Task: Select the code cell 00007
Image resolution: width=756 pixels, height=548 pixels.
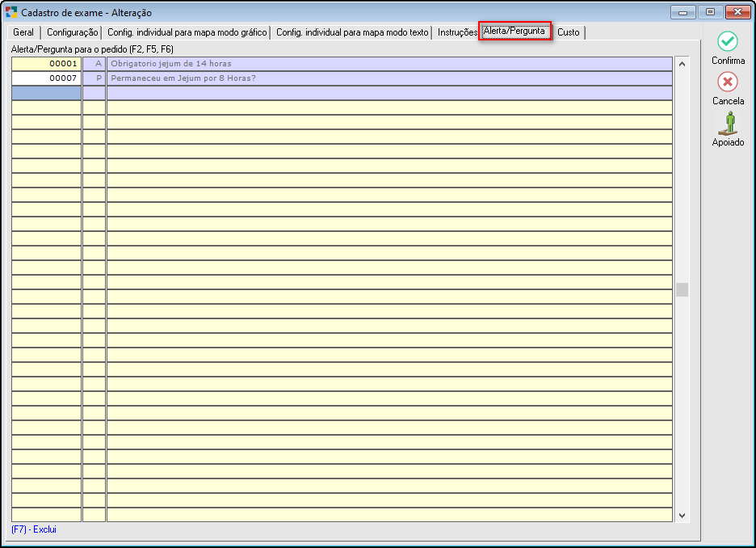Action: click(46, 78)
